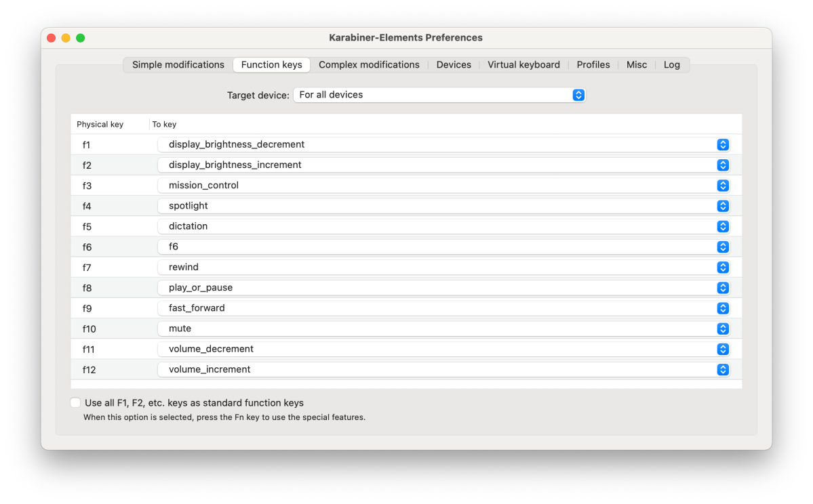
Task: Open the Complex modifications tab
Action: pyautogui.click(x=369, y=65)
